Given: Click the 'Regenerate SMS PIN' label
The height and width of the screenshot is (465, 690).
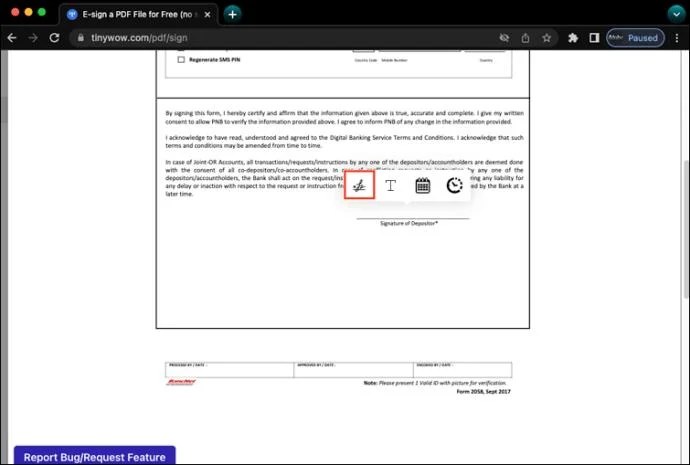Looking at the screenshot, I should point(215,59).
